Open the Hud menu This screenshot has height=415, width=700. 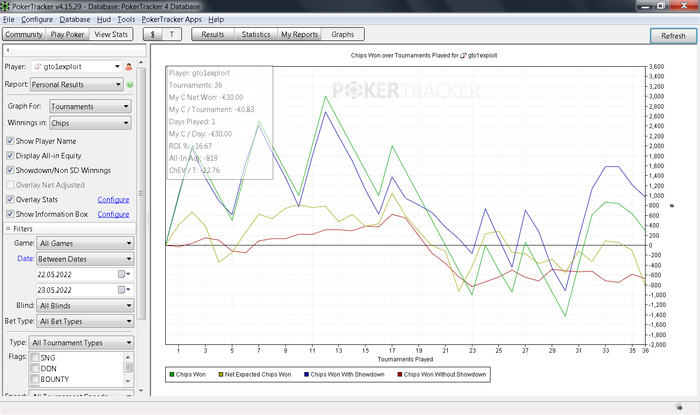104,20
